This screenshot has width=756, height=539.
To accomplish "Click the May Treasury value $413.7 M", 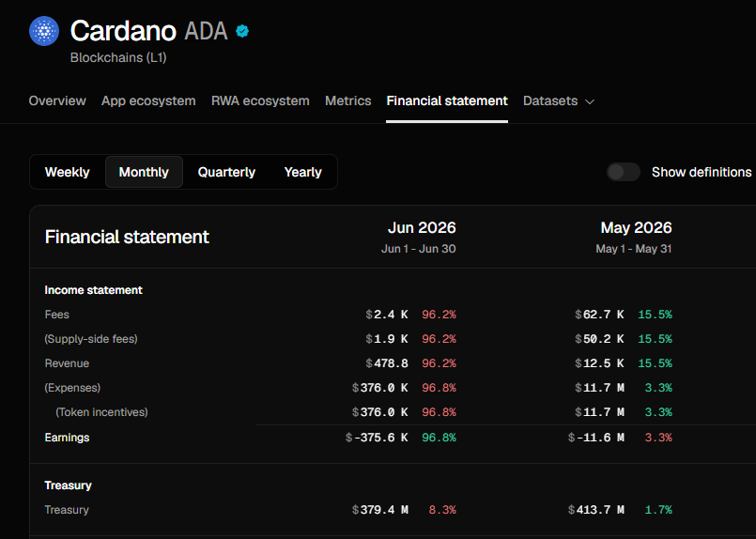I will coord(596,510).
